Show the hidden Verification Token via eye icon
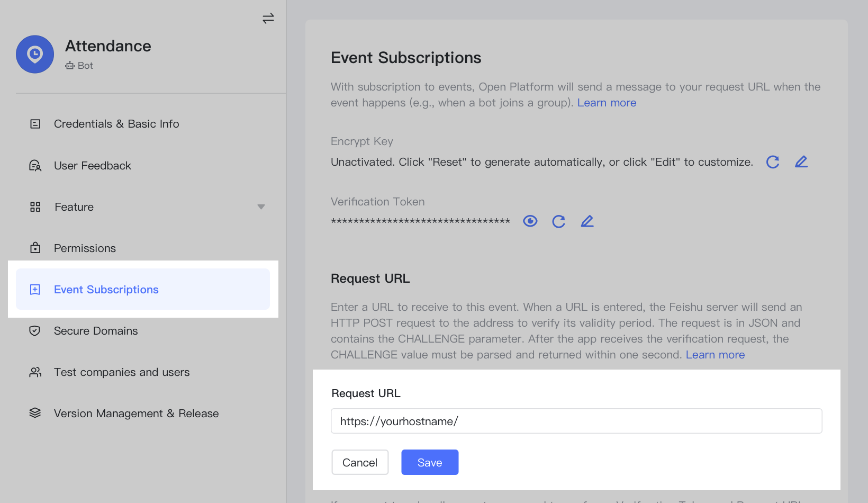Screen dimensions: 868x503 (530, 221)
